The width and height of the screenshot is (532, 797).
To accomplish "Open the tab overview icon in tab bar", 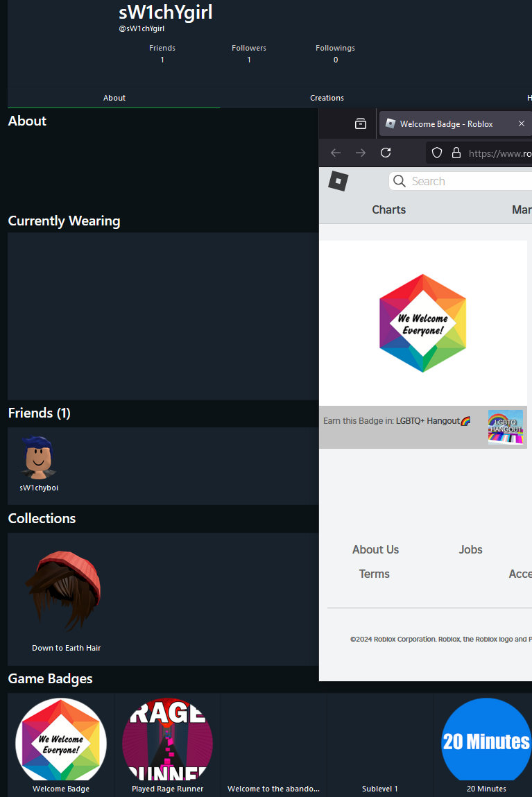I will 360,123.
